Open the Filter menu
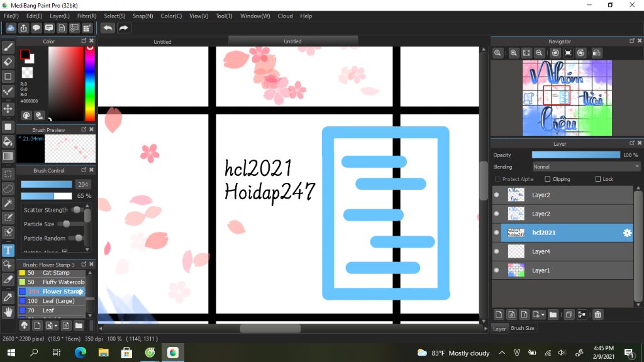 pyautogui.click(x=87, y=16)
